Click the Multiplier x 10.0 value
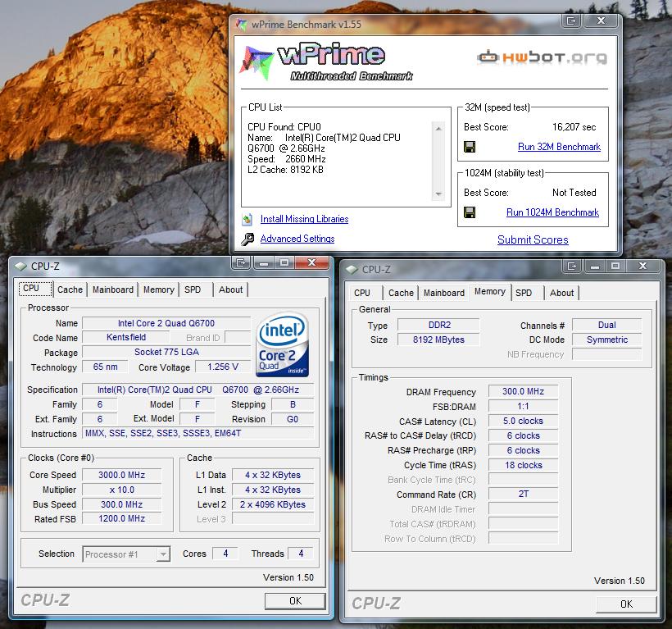This screenshot has width=672, height=629. pyautogui.click(x=122, y=490)
